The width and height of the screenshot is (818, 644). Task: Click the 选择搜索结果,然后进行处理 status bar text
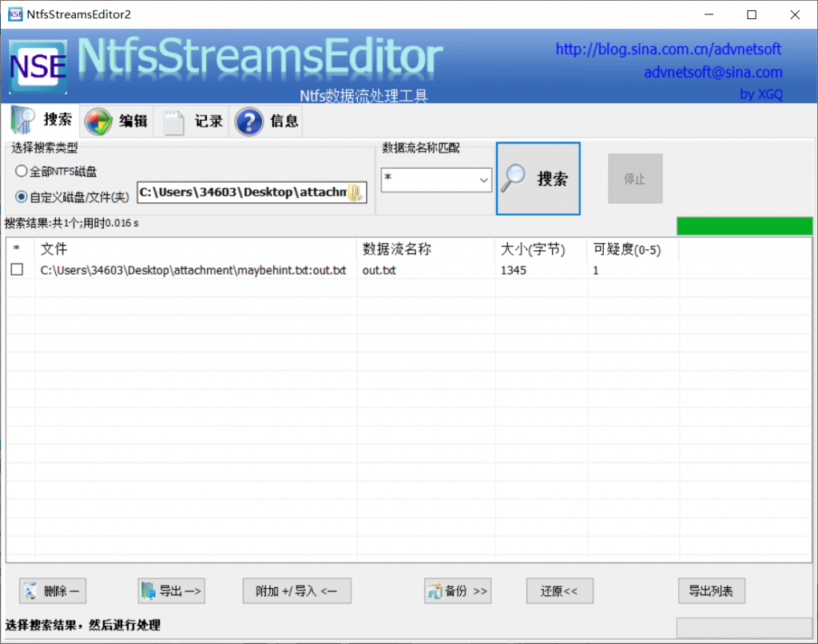click(x=83, y=625)
